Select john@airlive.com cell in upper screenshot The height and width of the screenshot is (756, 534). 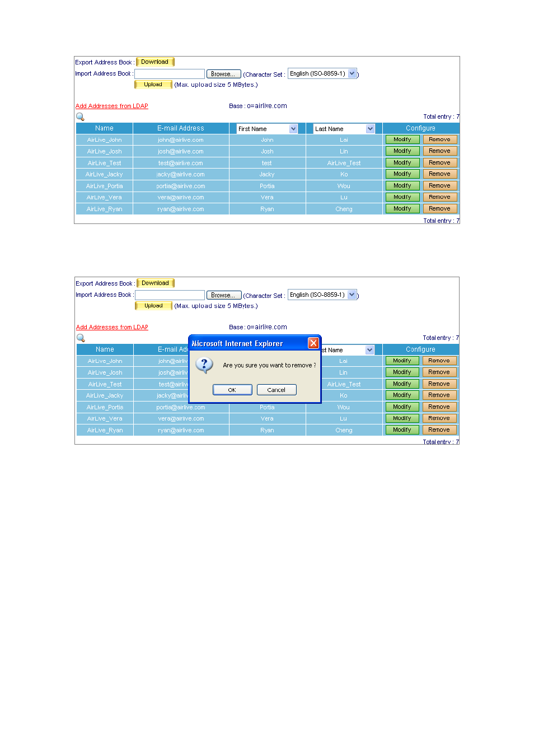click(181, 140)
